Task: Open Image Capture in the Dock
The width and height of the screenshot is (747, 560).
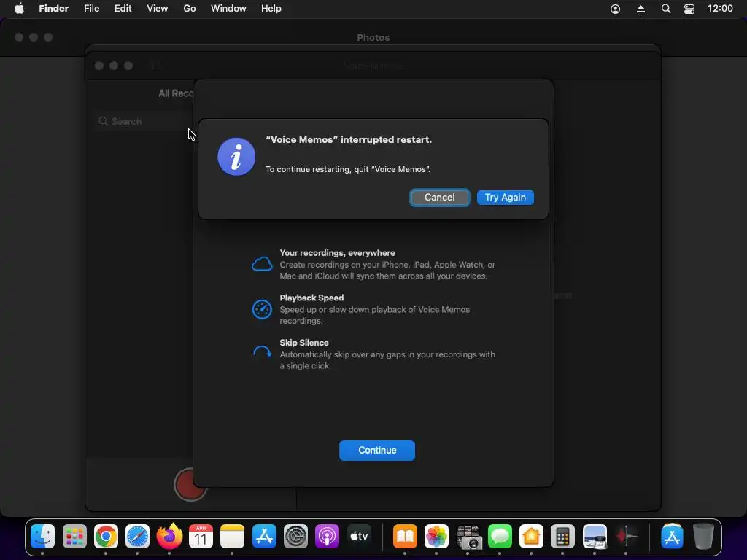Action: [x=468, y=537]
